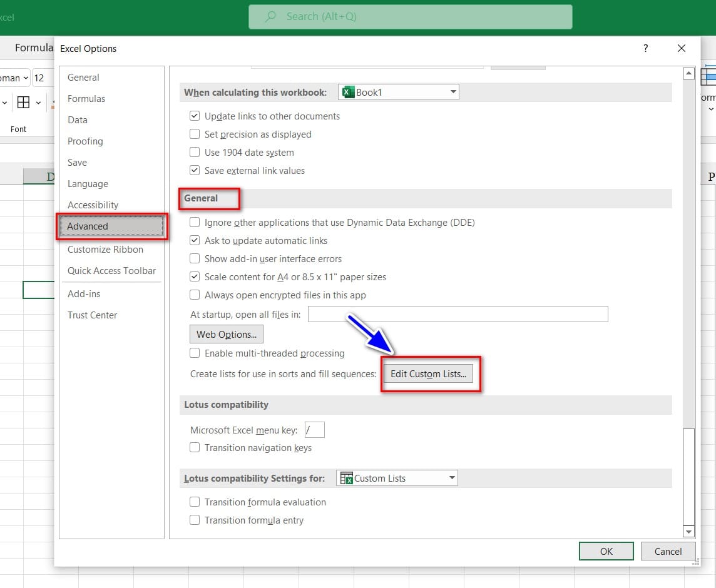Click the Excel icon next to Book1
Viewport: 716px width, 588px height.
348,92
